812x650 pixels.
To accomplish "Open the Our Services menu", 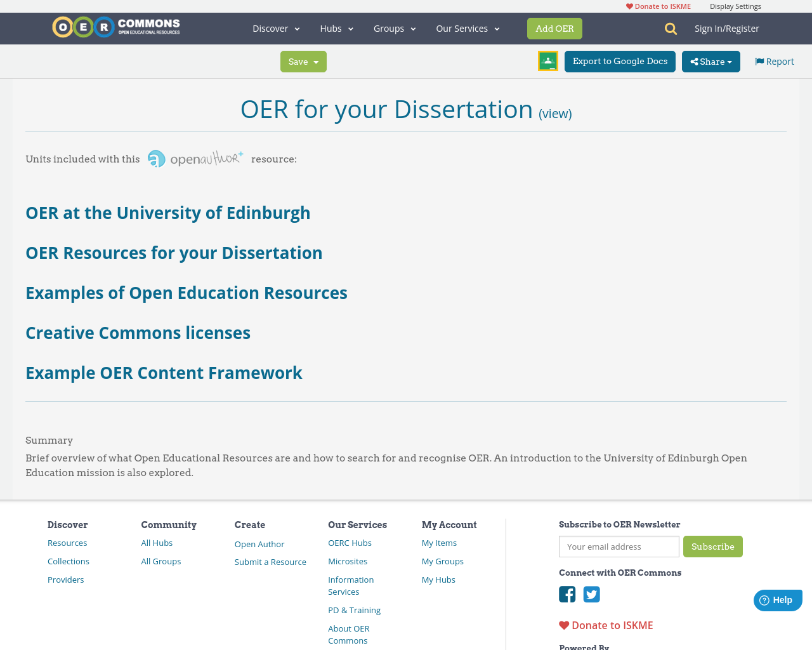I will [x=468, y=28].
